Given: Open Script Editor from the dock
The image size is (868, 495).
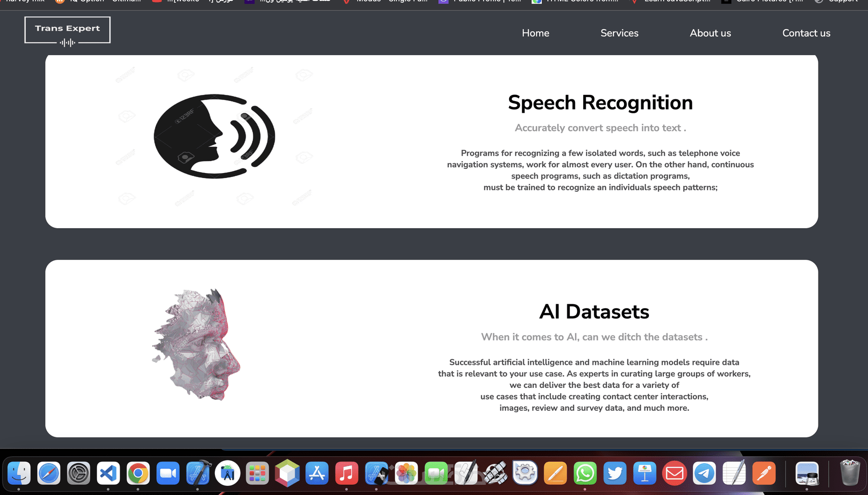Looking at the screenshot, I should coord(466,473).
